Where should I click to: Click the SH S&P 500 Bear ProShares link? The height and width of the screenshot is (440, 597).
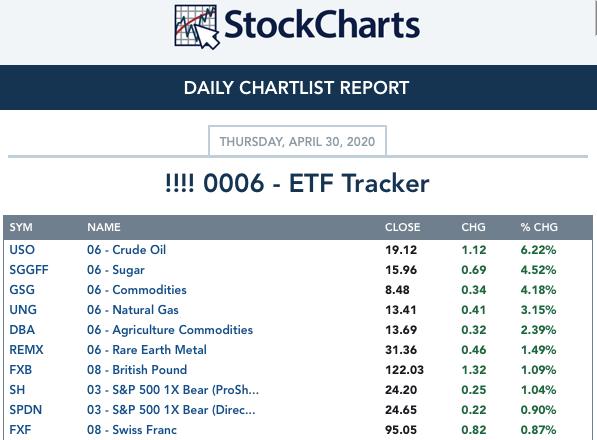tap(173, 390)
